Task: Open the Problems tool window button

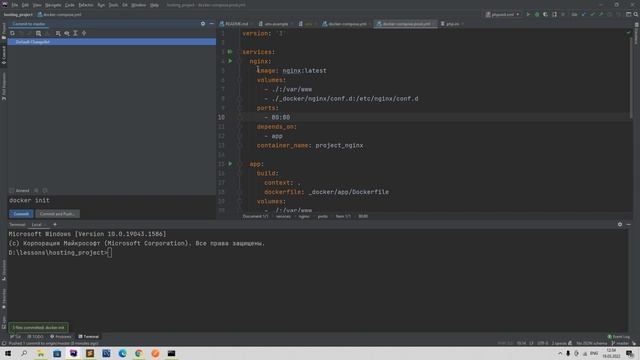Action: click(x=60, y=337)
